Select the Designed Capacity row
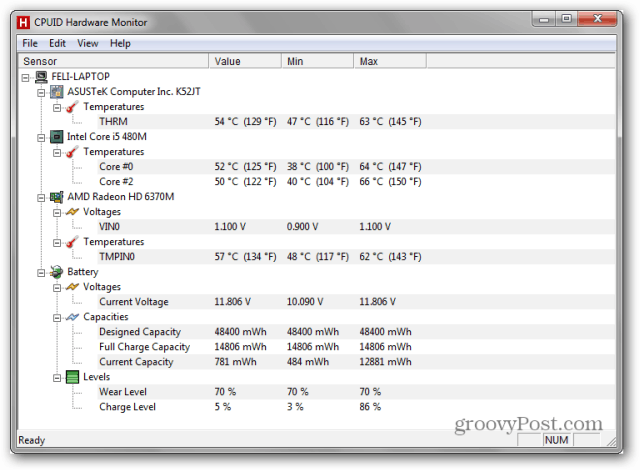The image size is (640, 470). (x=356, y=332)
